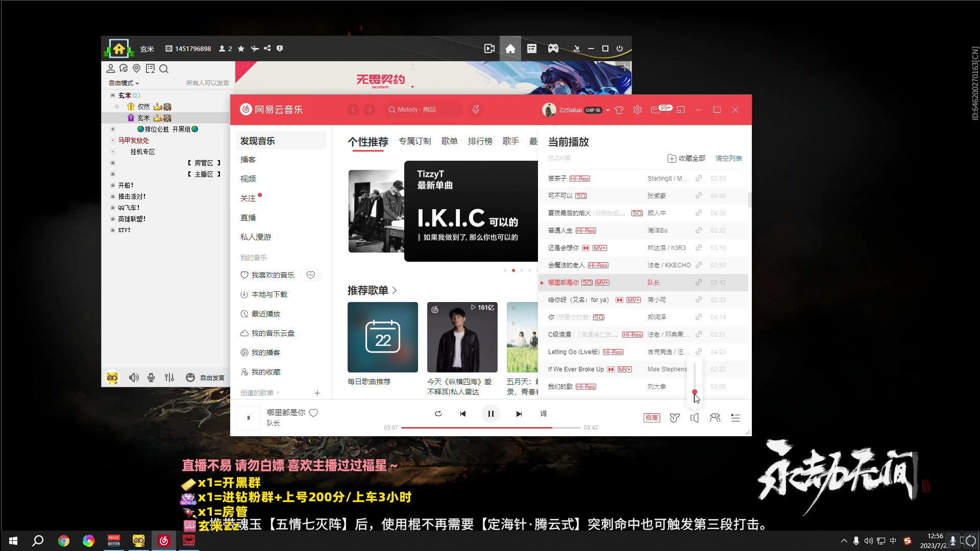The image size is (980, 551).
Task: Collapse the 创建的歌单 section arrow
Action: coord(278,393)
